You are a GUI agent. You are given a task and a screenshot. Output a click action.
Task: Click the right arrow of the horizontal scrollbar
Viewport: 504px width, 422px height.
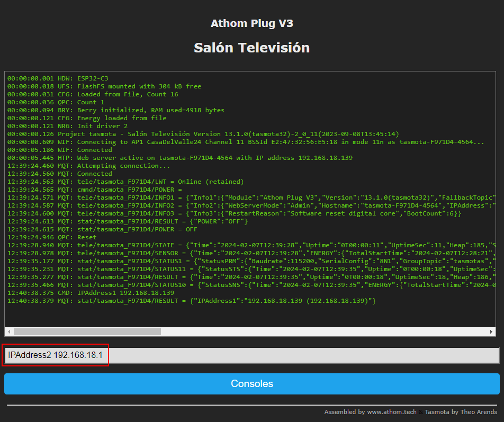tap(492, 331)
